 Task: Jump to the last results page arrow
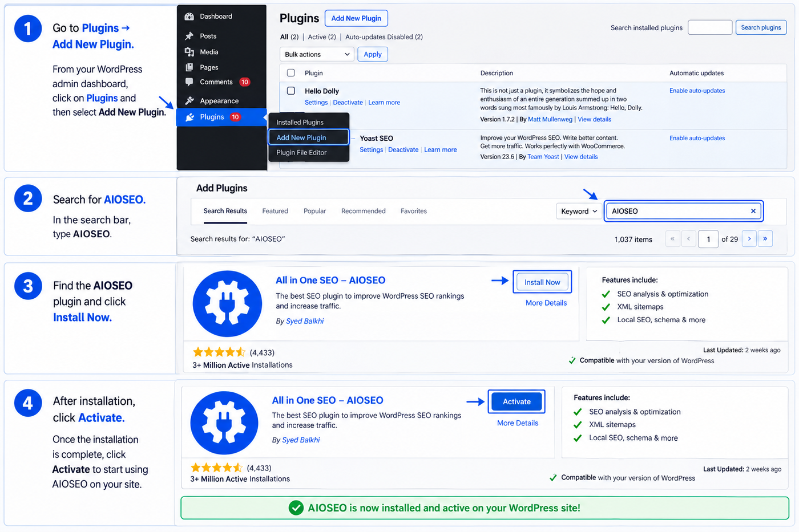point(765,239)
